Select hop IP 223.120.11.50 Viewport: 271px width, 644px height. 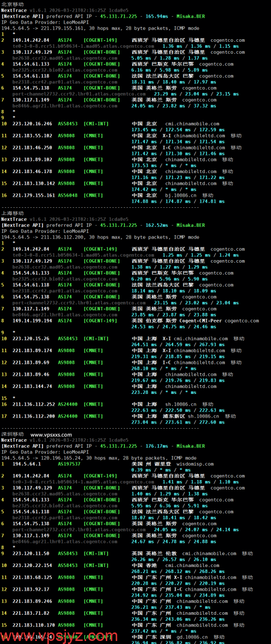click(31, 553)
